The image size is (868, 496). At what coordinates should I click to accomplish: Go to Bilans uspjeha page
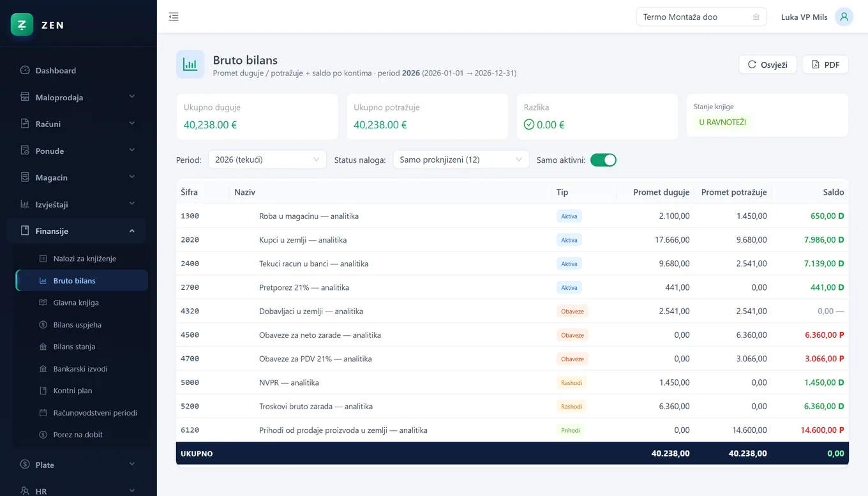point(82,325)
